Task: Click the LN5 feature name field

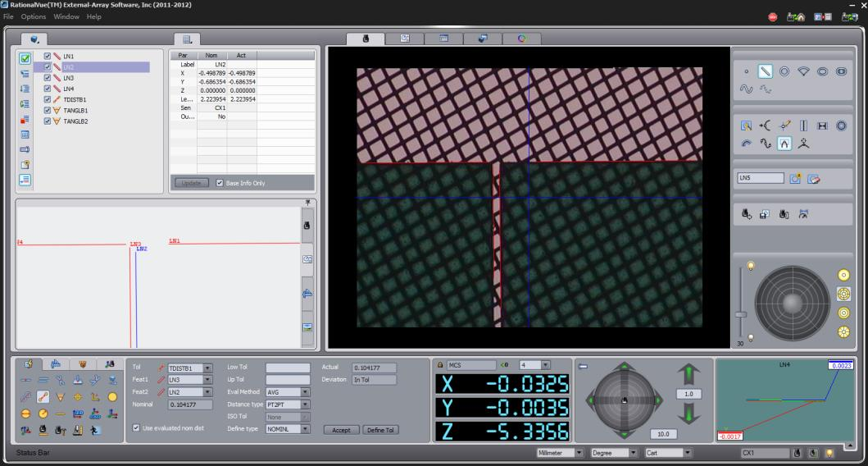Action: click(x=761, y=178)
